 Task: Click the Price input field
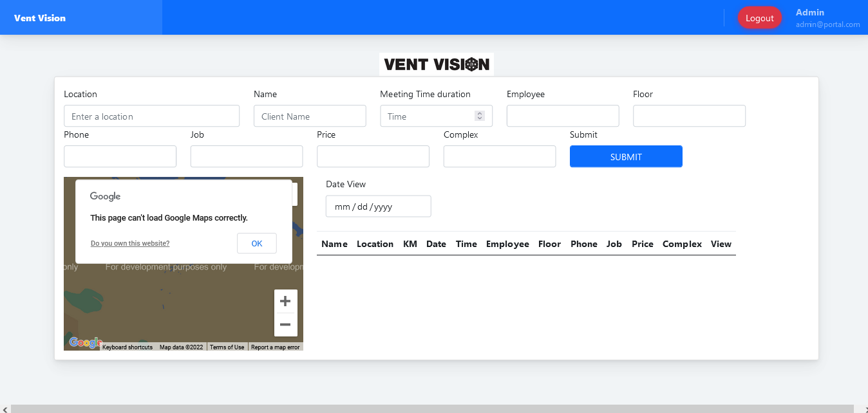point(373,156)
